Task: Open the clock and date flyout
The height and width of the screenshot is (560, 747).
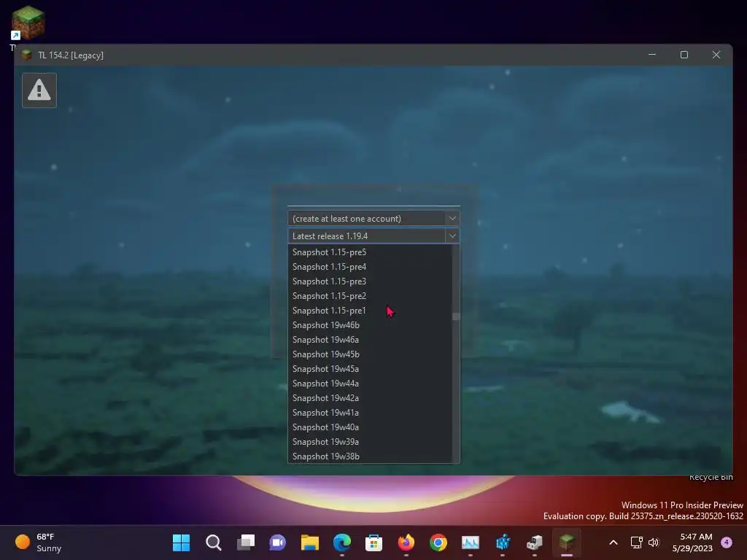Action: (x=692, y=542)
